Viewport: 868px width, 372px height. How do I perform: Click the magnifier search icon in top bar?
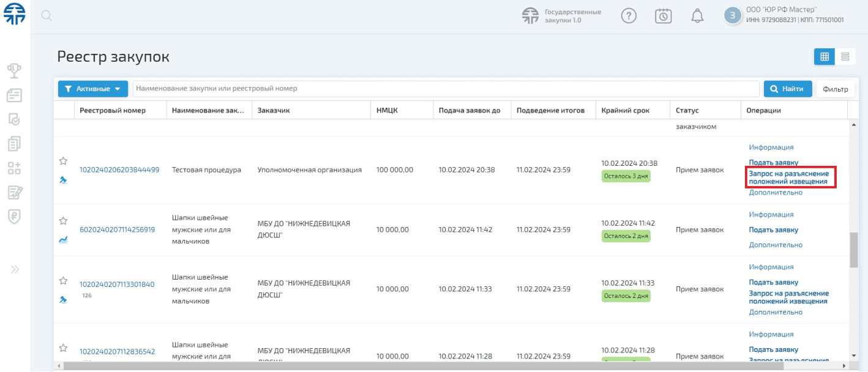coord(46,17)
